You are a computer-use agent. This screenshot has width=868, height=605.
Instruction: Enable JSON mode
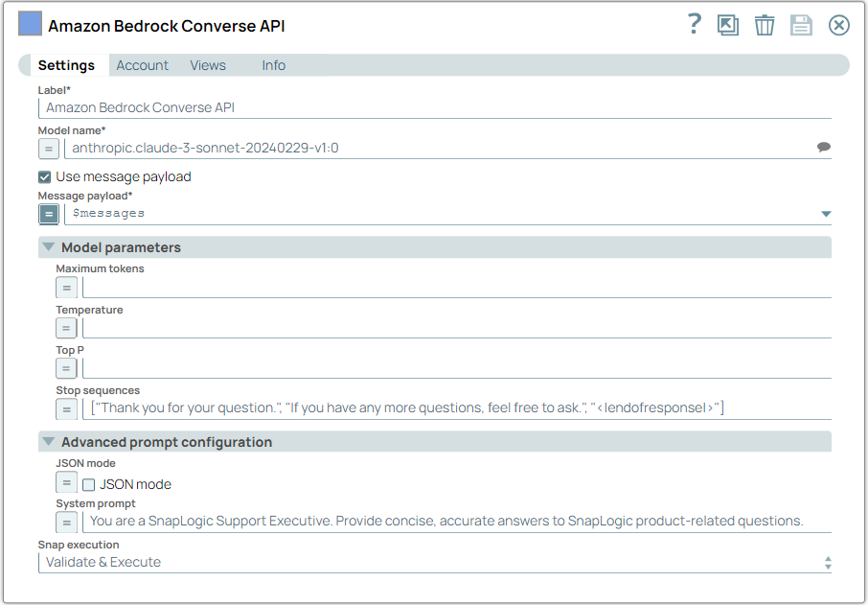pos(88,484)
